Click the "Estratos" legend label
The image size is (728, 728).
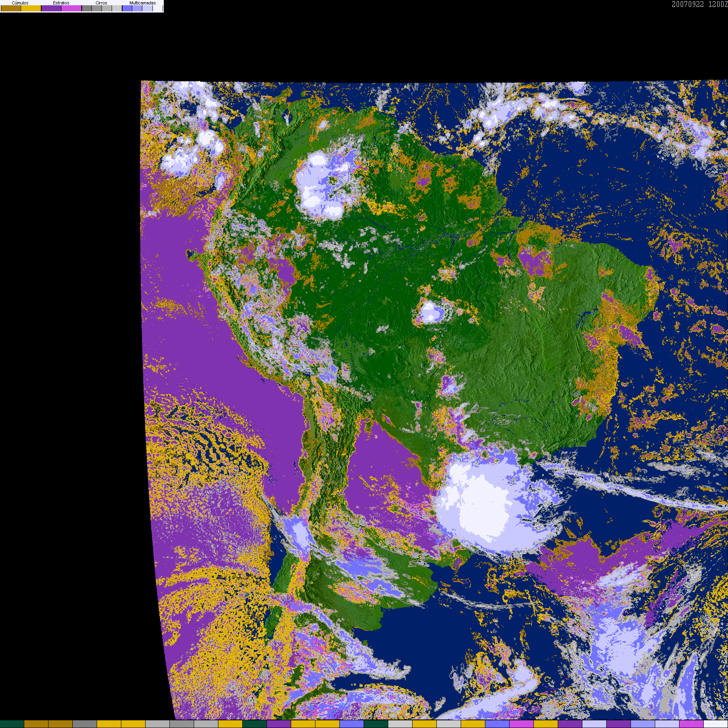(x=61, y=3)
